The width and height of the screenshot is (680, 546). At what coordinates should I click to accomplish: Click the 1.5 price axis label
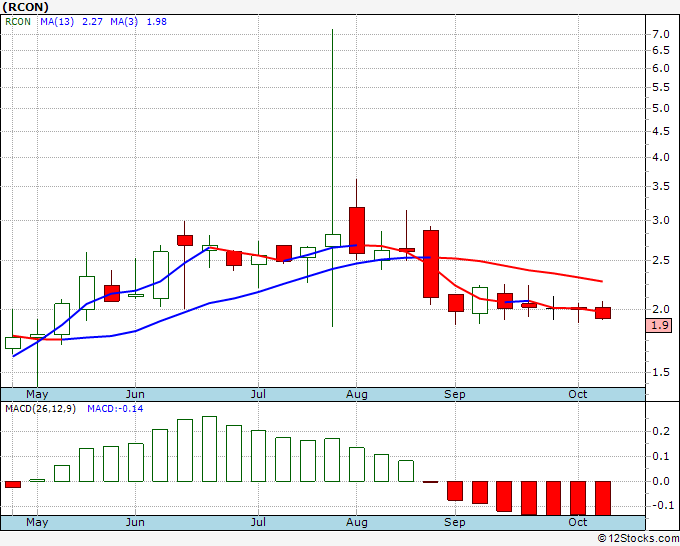660,373
